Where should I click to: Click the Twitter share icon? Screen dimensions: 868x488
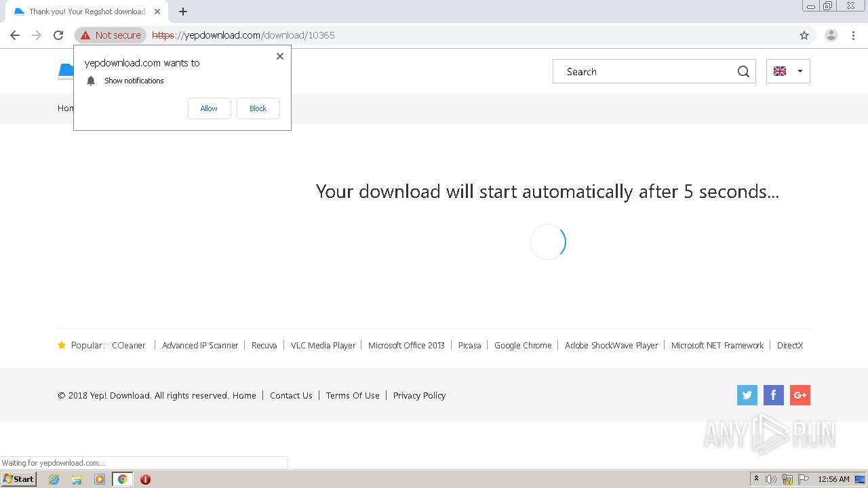[747, 395]
